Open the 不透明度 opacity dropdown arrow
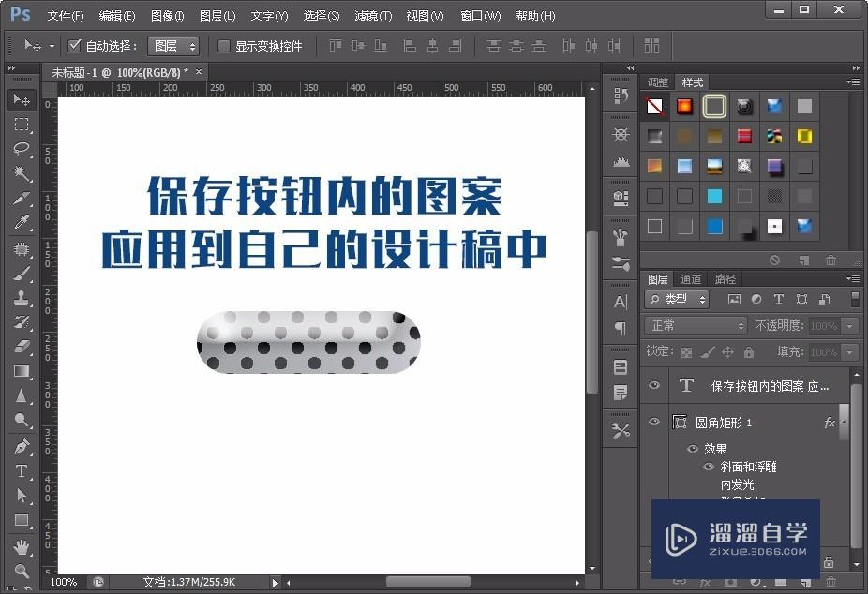This screenshot has height=594, width=868. click(850, 326)
